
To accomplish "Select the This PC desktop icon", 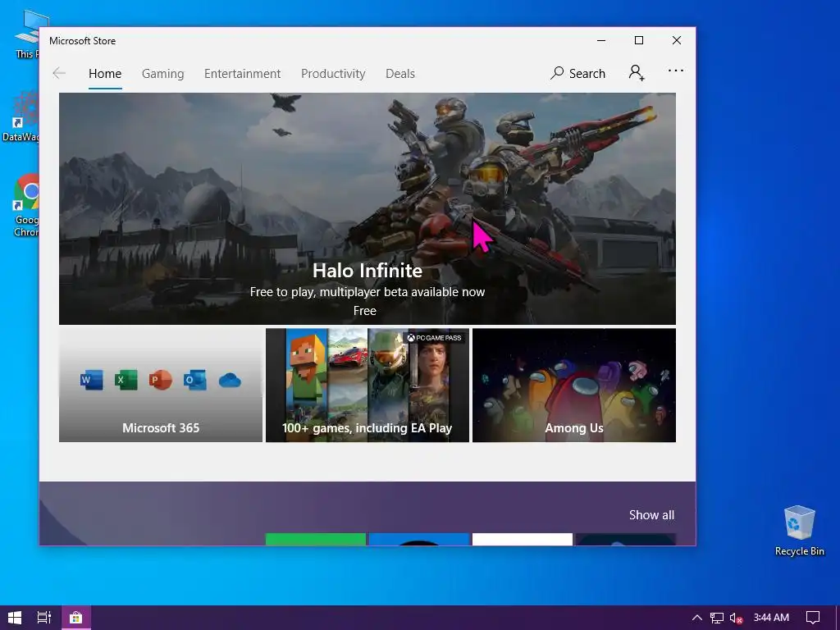I will 27,34.
